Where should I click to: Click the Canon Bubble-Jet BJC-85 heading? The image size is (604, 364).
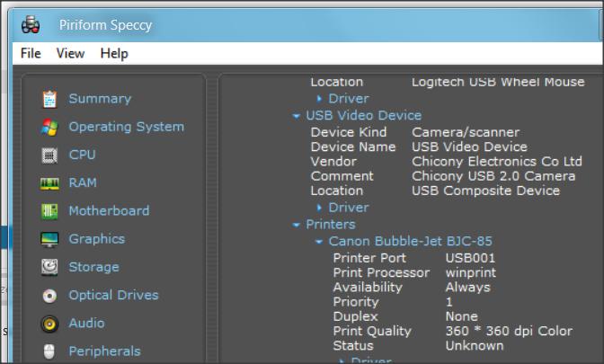(x=410, y=242)
